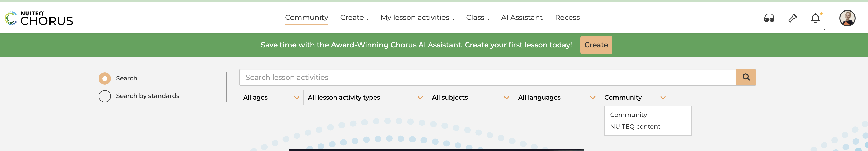The width and height of the screenshot is (868, 151).
Task: Click the magnifying glass search button
Action: (x=746, y=77)
